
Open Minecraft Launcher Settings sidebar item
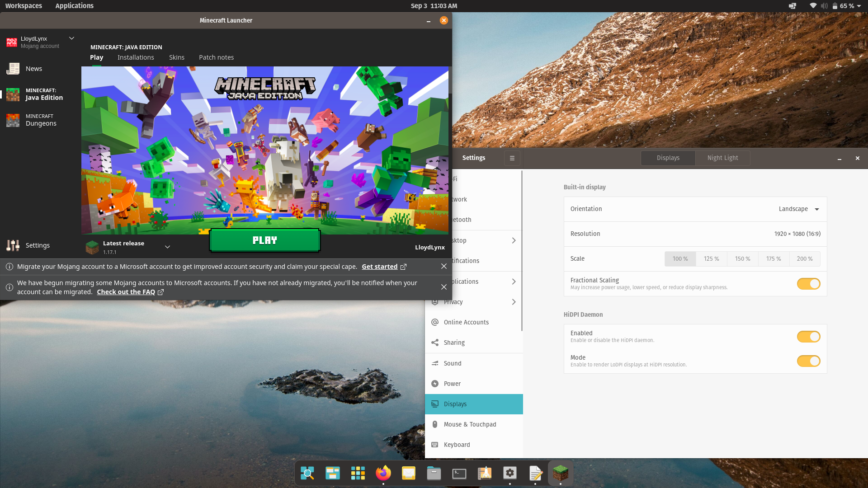click(x=37, y=245)
